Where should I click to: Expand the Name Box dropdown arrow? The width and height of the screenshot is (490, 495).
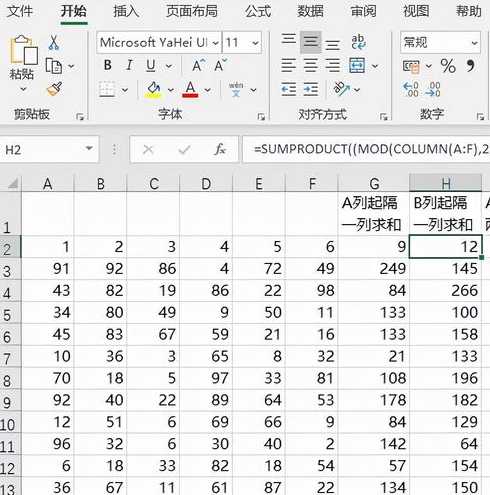(x=89, y=149)
